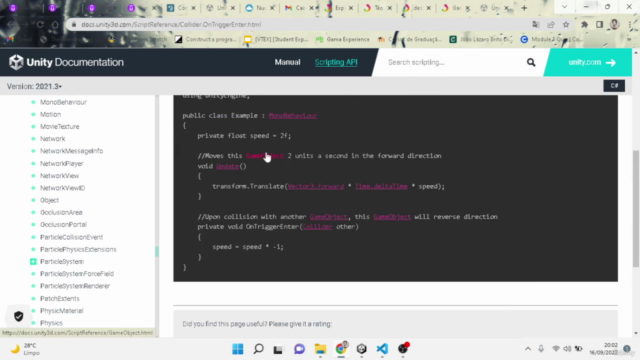Click the shield privacy icon

pos(18,316)
